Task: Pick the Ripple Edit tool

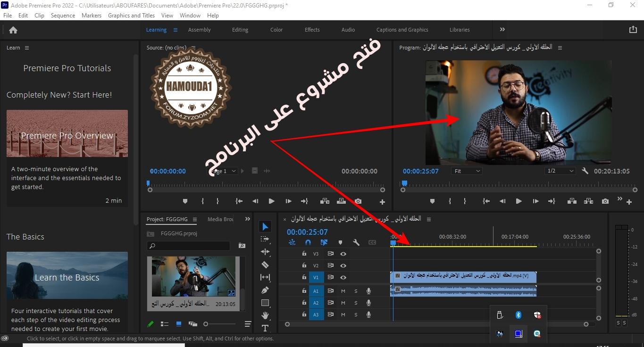Action: (x=265, y=252)
